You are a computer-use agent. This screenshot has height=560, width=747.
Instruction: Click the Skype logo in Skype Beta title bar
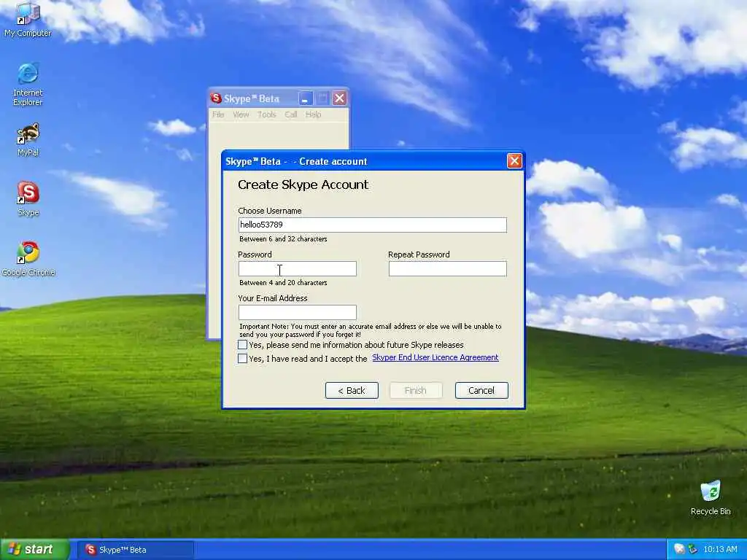coord(216,98)
